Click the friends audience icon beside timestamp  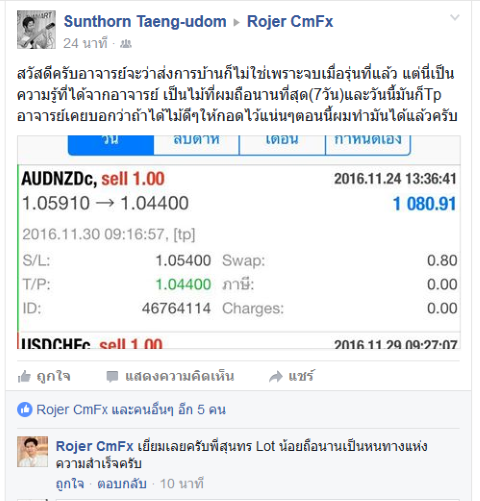click(126, 44)
